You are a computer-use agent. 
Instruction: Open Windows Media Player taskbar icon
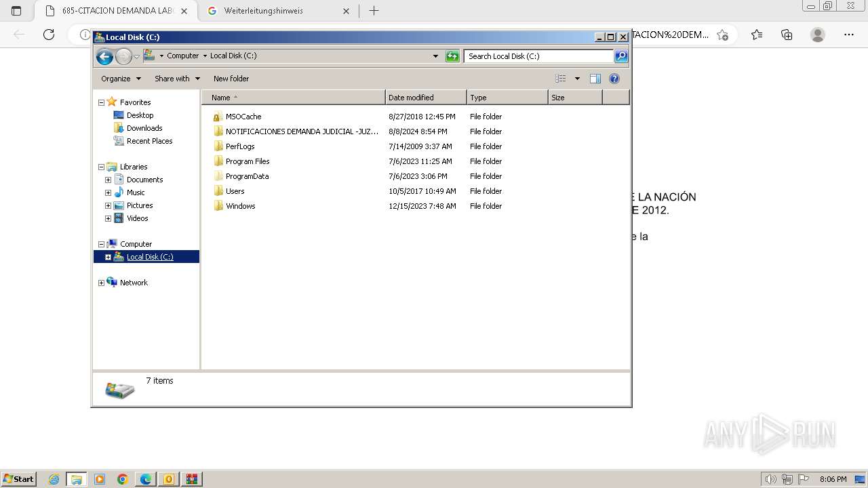click(x=100, y=479)
